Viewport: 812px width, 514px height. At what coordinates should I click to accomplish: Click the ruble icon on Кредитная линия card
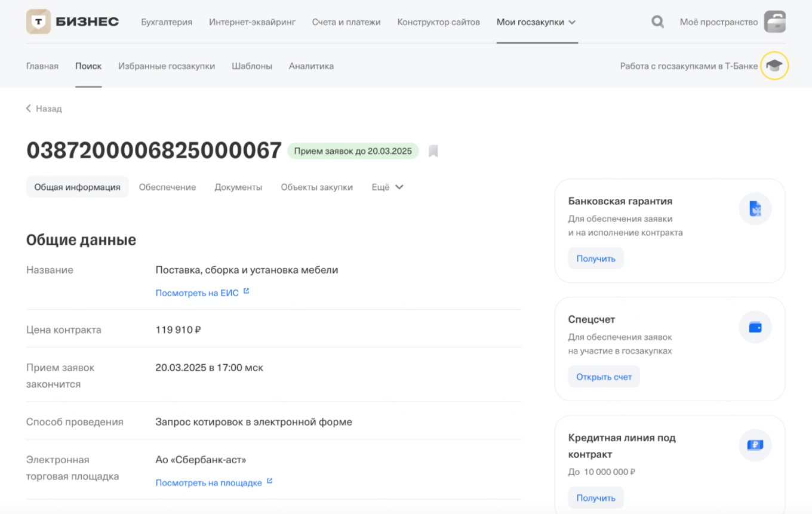coord(755,445)
